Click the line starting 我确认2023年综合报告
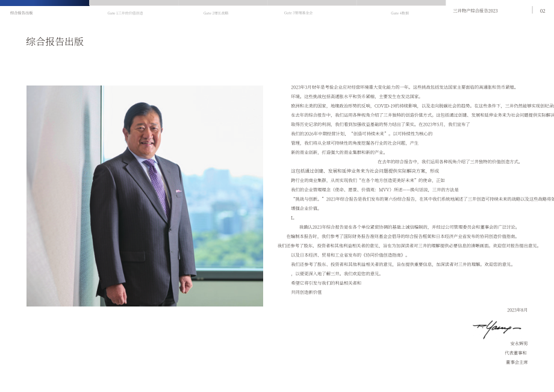This screenshot has height=392, width=554. (408, 227)
